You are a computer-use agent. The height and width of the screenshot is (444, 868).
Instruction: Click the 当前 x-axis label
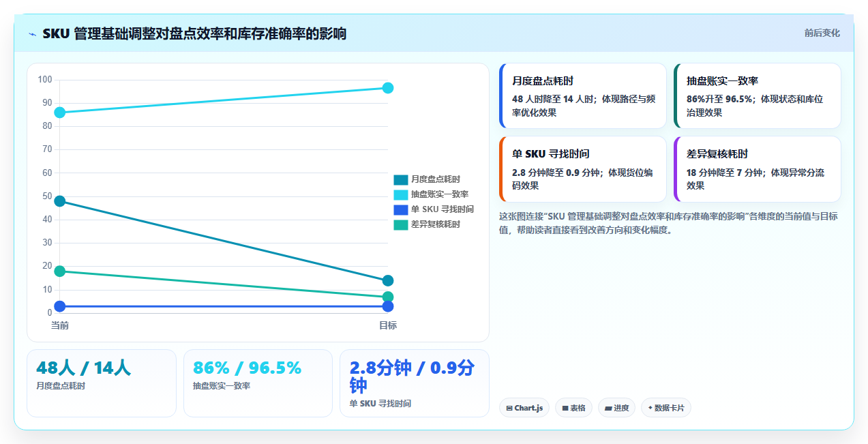click(x=60, y=325)
